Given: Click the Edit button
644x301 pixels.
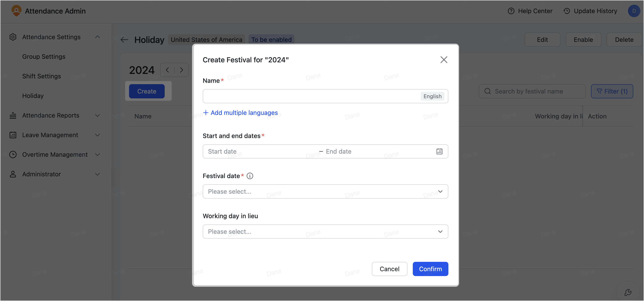Looking at the screenshot, I should (542, 40).
